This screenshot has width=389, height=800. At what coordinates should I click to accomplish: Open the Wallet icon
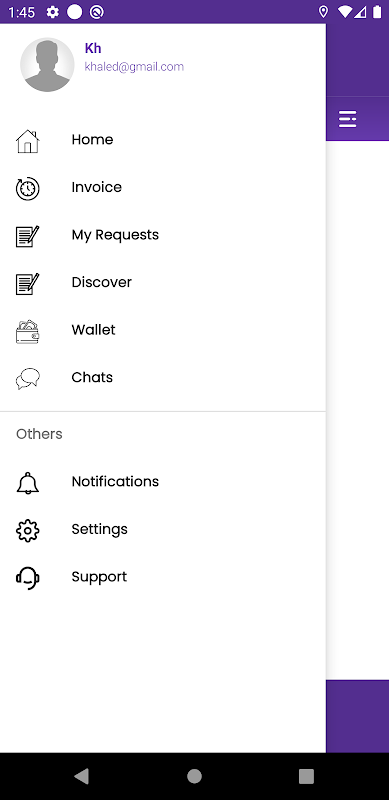coord(28,332)
